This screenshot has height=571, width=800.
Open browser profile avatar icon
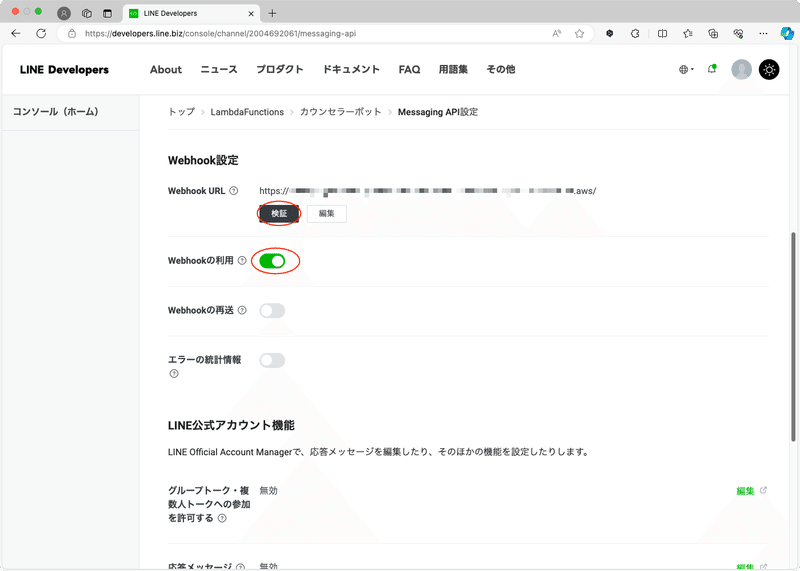coord(64,13)
